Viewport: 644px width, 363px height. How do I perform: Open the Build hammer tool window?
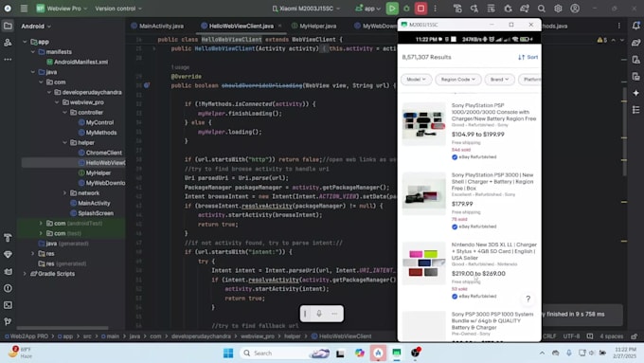click(x=8, y=238)
